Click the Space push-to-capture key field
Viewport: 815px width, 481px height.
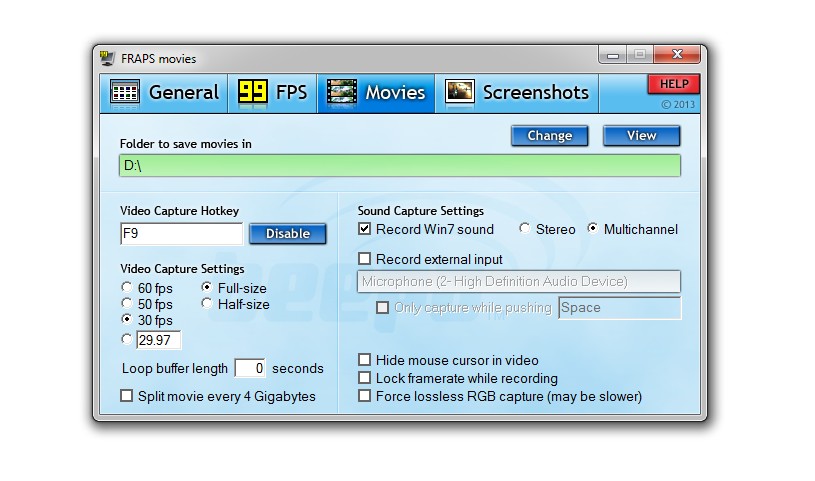click(x=620, y=308)
